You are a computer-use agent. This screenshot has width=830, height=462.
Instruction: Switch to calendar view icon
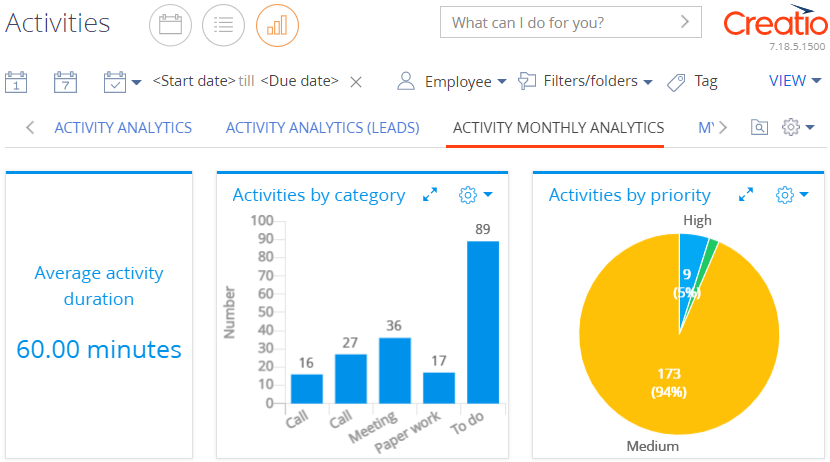click(x=170, y=25)
